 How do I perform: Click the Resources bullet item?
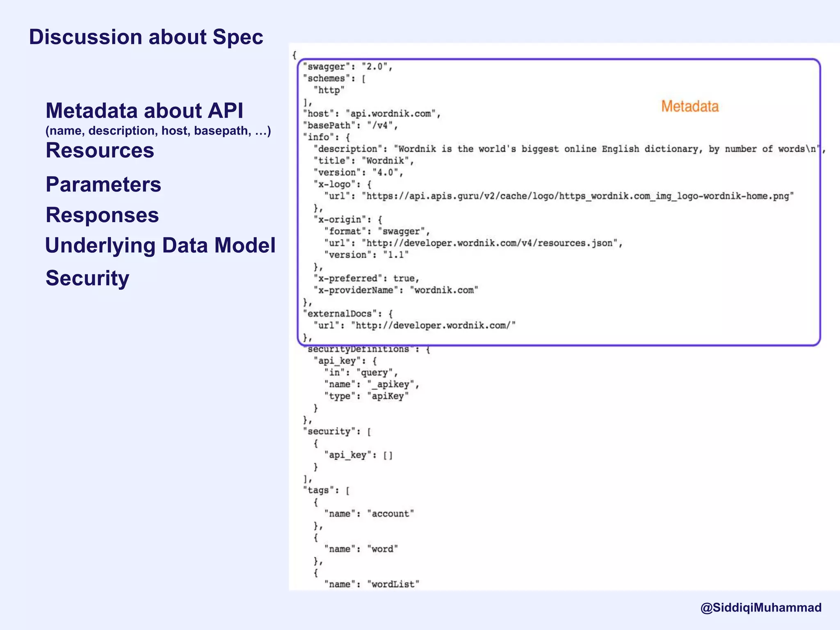(x=100, y=150)
